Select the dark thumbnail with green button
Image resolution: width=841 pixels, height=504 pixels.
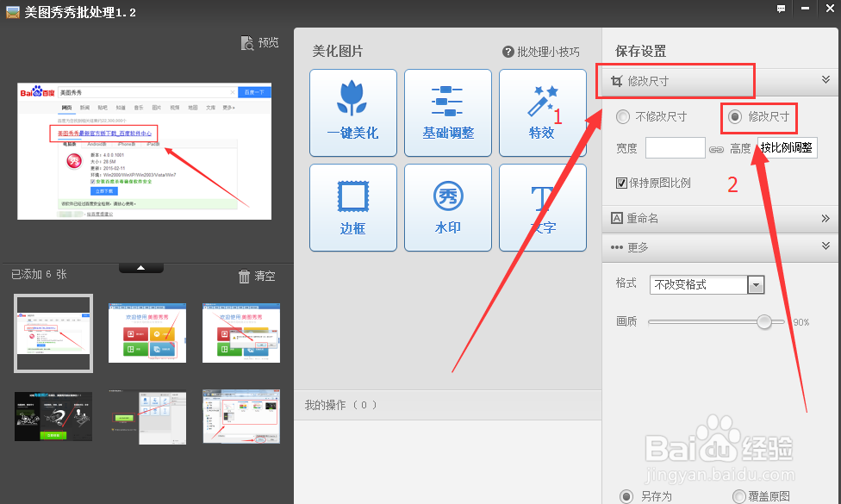click(53, 417)
